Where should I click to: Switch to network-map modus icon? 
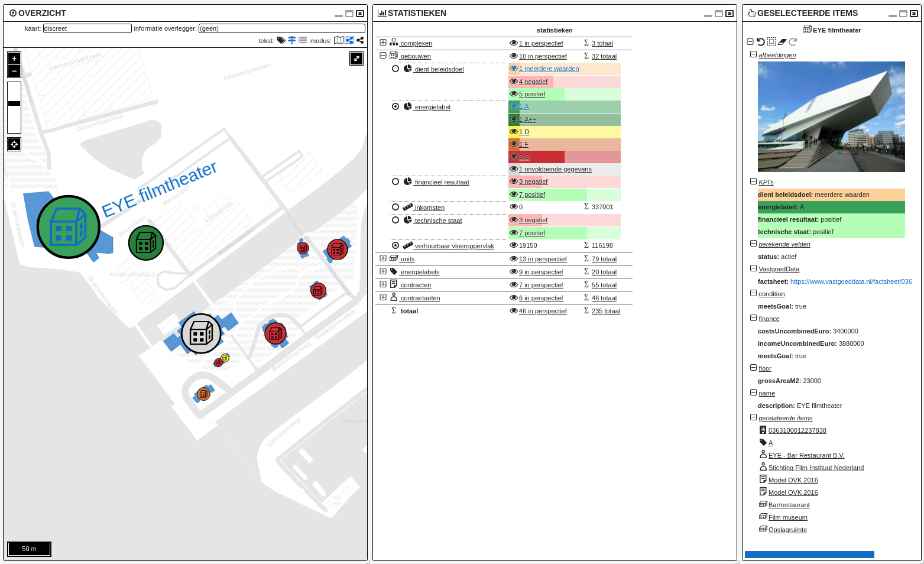click(349, 40)
